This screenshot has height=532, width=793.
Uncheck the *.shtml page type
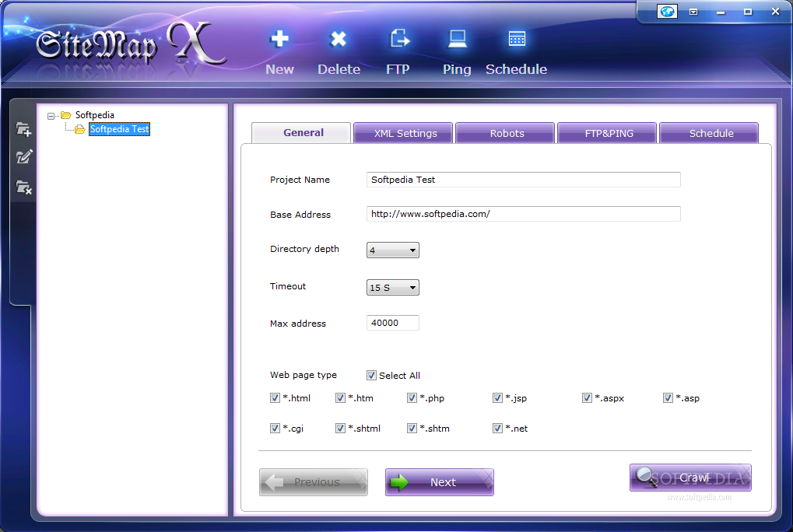(340, 429)
